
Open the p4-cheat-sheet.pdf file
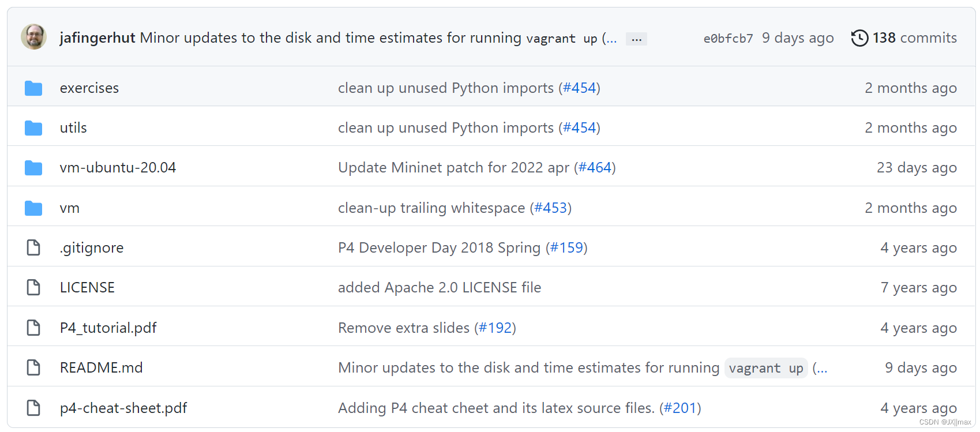123,408
